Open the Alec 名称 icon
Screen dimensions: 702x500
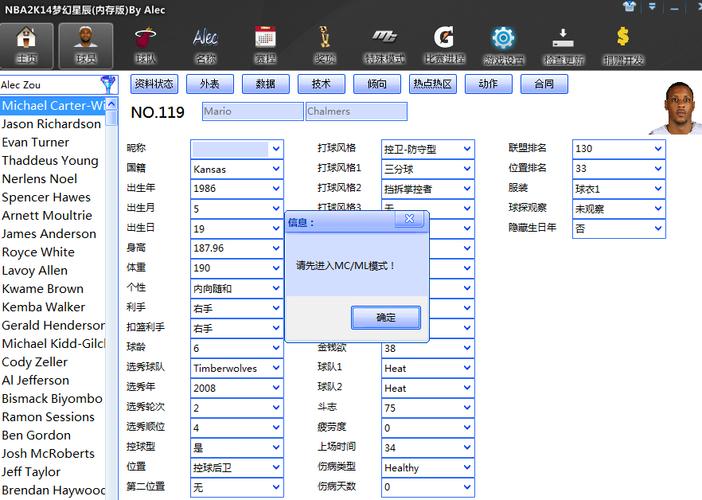pos(205,46)
